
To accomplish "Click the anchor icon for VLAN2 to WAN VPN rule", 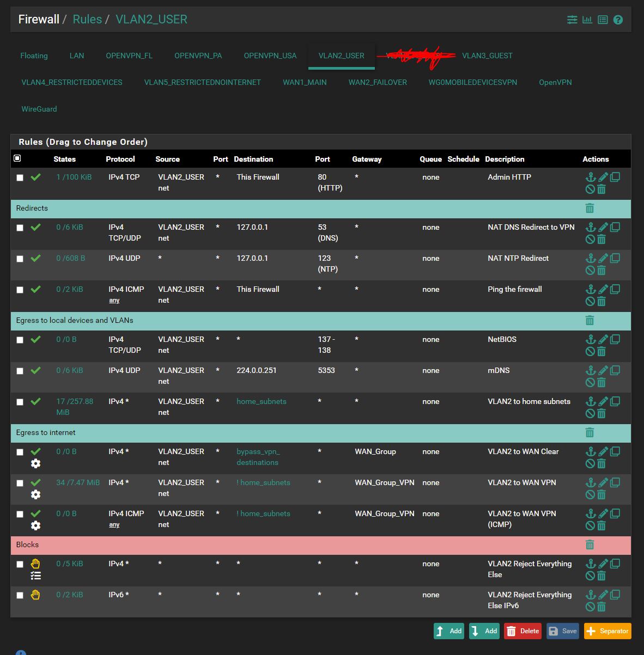I will tap(591, 483).
